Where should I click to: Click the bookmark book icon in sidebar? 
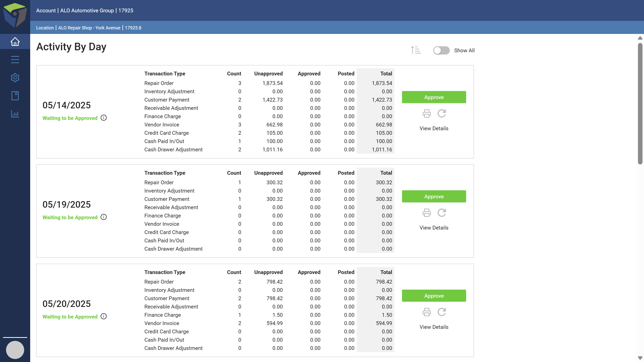(x=15, y=96)
